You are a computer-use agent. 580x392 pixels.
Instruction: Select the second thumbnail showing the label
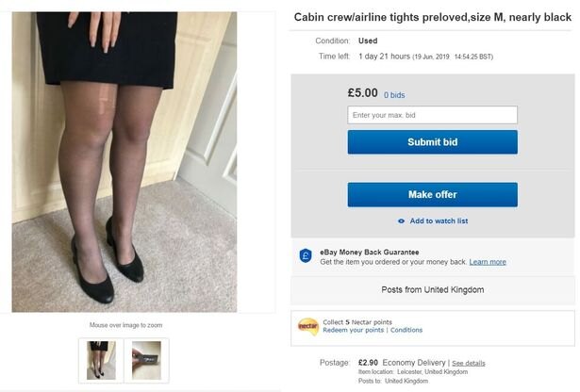pyautogui.click(x=146, y=360)
